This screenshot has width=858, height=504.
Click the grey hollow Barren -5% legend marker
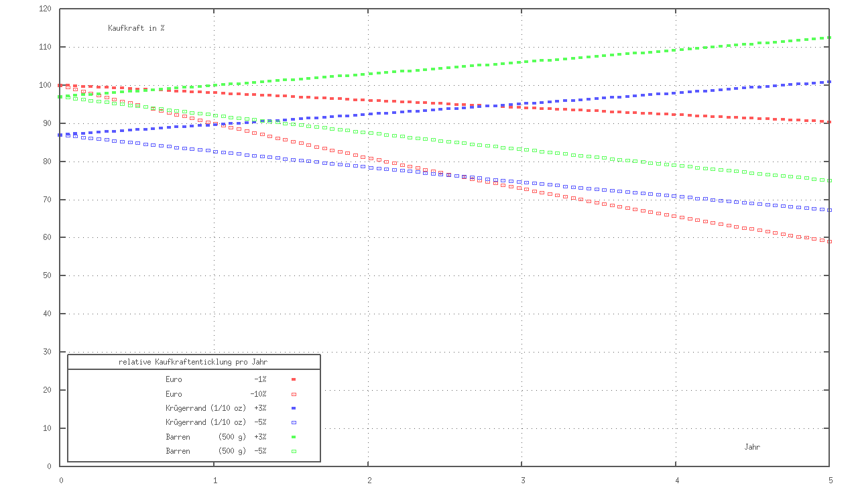pyautogui.click(x=294, y=451)
